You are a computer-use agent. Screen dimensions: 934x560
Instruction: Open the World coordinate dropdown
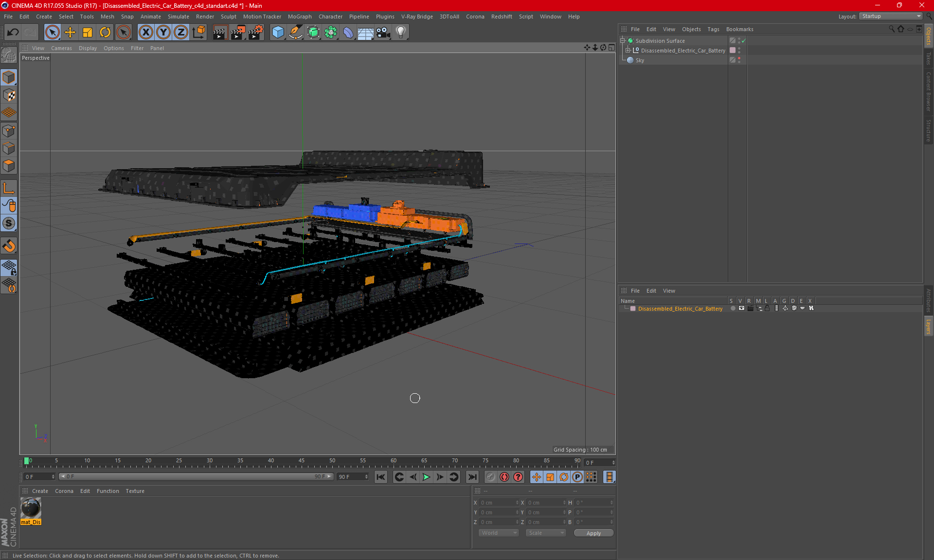499,533
